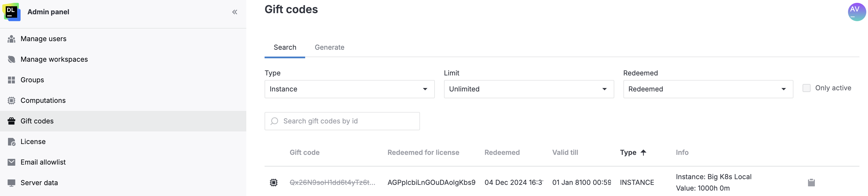The image size is (868, 196).
Task: Select the Search tab
Action: (285, 47)
